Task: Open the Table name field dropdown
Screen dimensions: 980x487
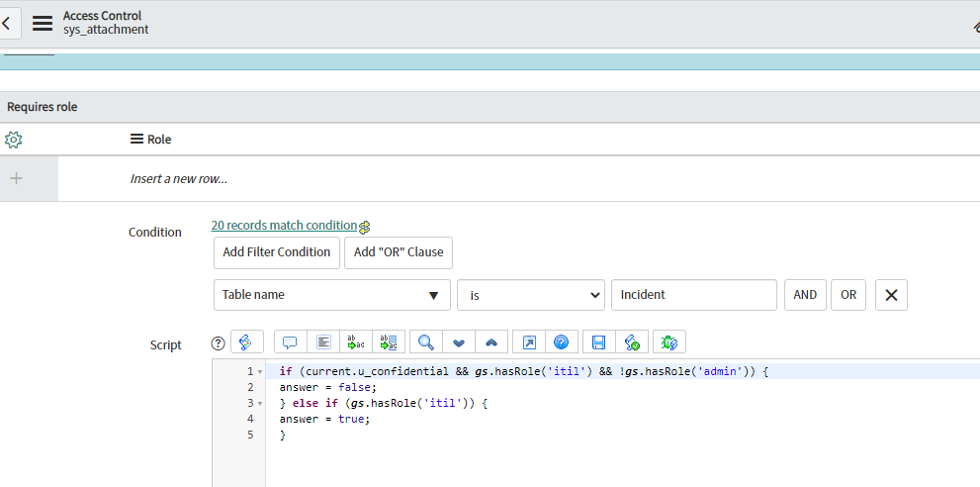Action: (332, 295)
